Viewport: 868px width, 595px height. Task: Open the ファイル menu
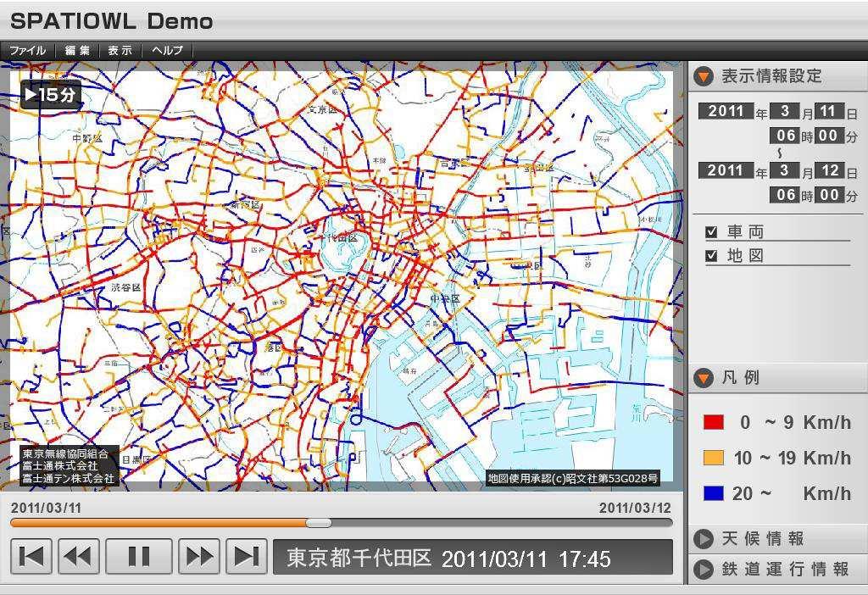click(28, 50)
